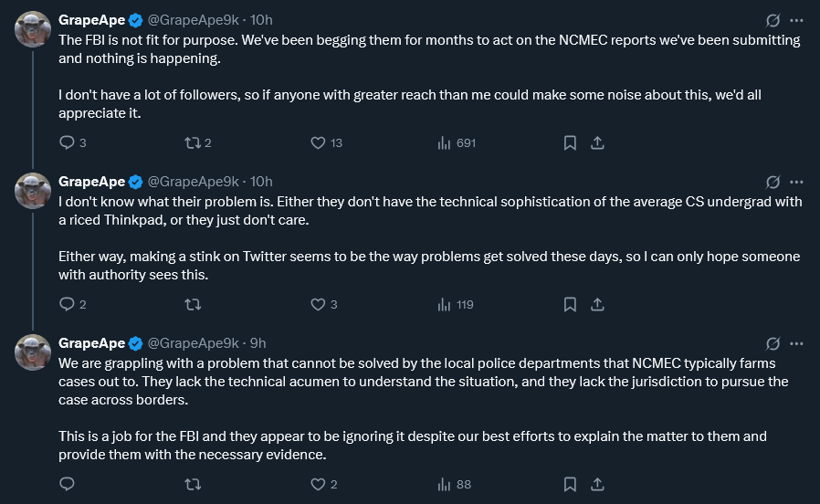The image size is (820, 504).
Task: Click GrapeApe avatar on the second tweet
Action: (x=33, y=191)
